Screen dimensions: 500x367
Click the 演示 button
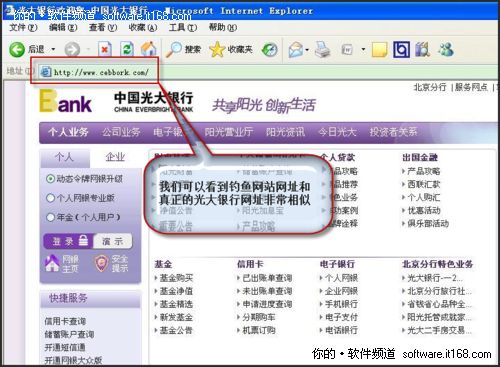113,241
